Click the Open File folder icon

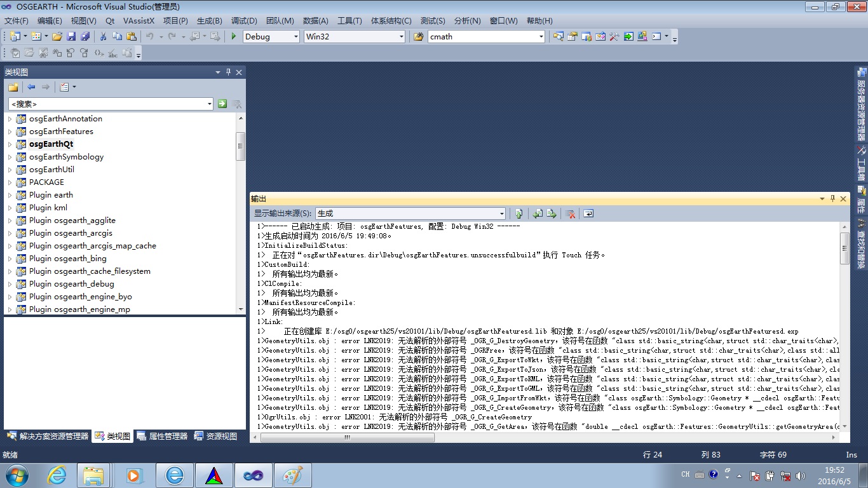tap(57, 36)
